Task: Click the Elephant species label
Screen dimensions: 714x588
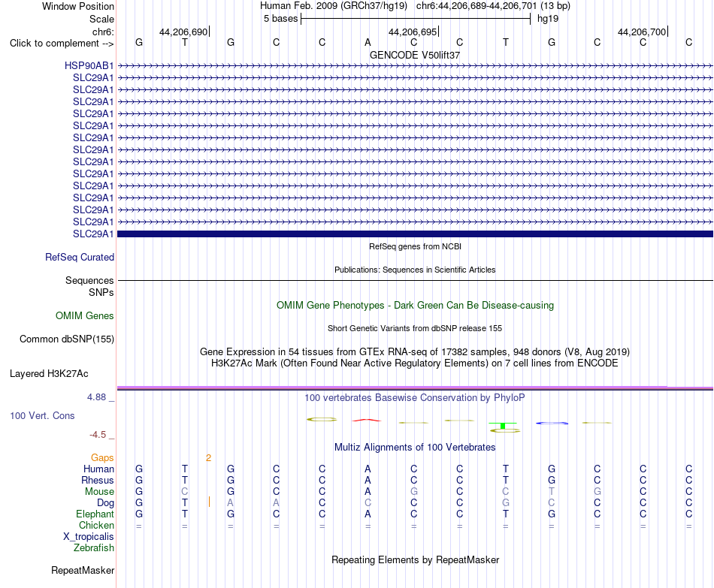Action: [x=95, y=514]
